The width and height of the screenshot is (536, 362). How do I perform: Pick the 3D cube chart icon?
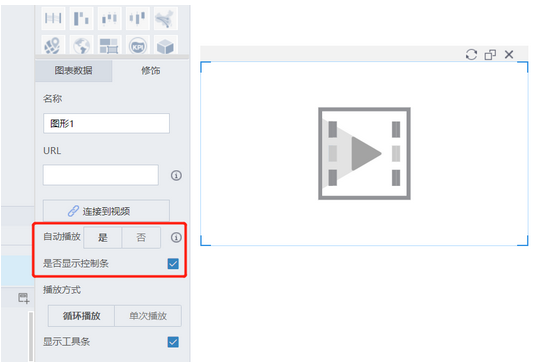165,45
